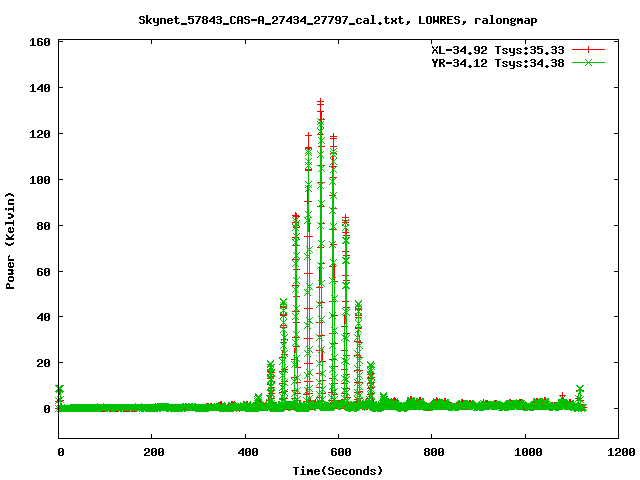
Task: Select legend entry YR-34.12 Tsys:34.38
Action: pyautogui.click(x=498, y=63)
